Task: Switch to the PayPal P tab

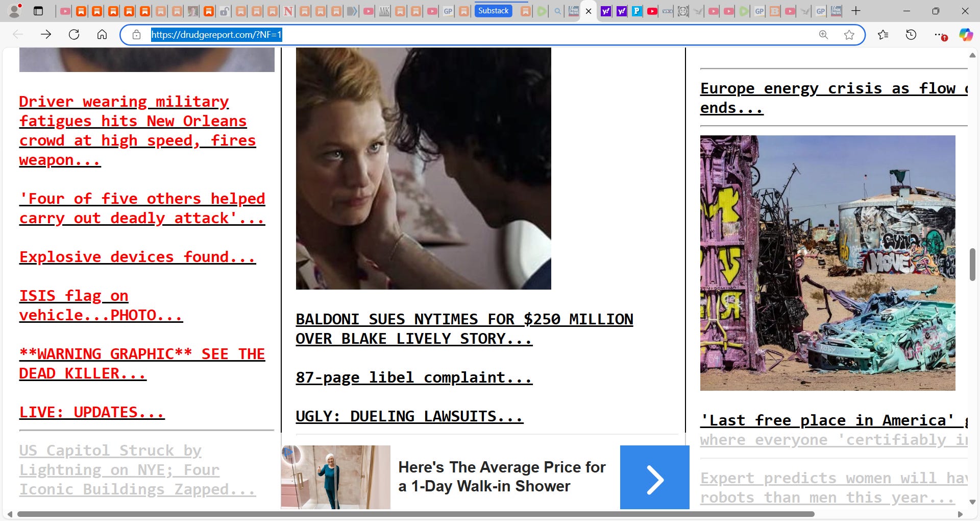Action: point(636,11)
